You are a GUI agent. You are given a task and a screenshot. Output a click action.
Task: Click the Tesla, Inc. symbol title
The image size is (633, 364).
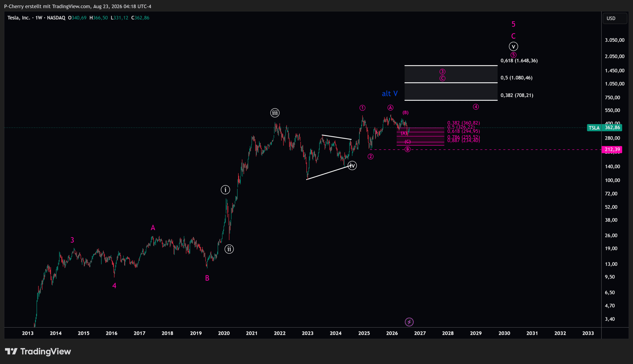point(19,18)
